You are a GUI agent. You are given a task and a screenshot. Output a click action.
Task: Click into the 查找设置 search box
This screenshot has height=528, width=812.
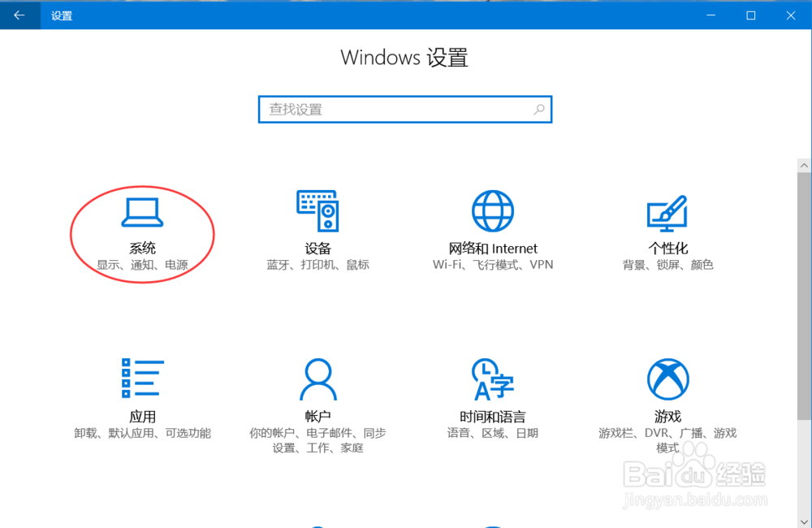pyautogui.click(x=405, y=110)
